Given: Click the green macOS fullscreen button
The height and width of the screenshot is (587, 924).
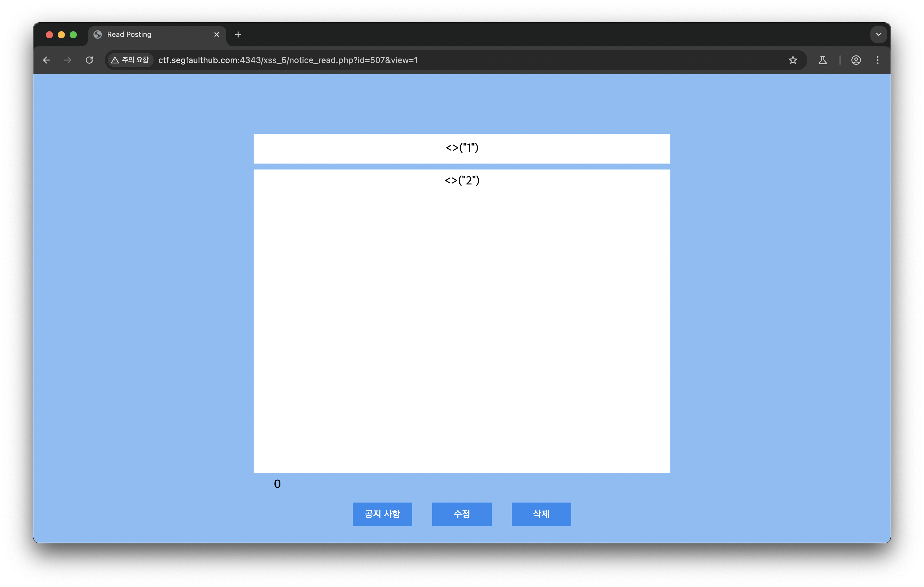Looking at the screenshot, I should coord(73,35).
